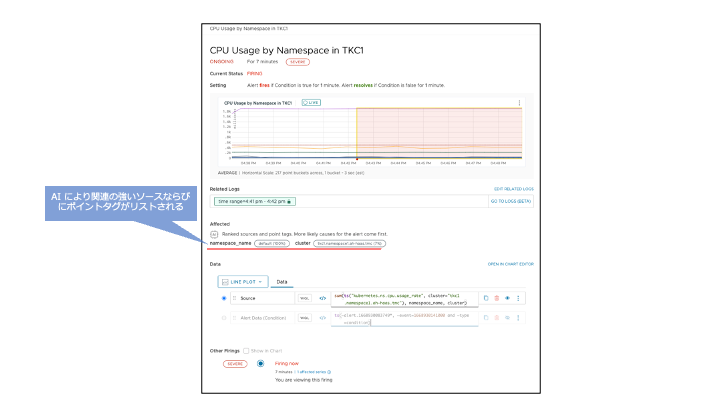Select the Alert Data (Condition) radio button
This screenshot has height=405, width=720.
tap(224, 318)
